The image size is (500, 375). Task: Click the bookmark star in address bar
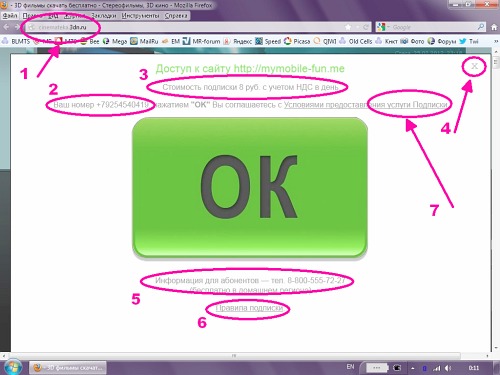coord(348,27)
